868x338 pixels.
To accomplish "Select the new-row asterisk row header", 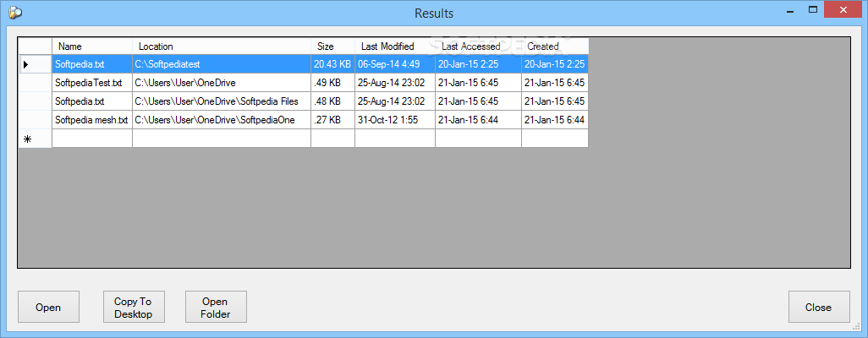I will tap(35, 139).
